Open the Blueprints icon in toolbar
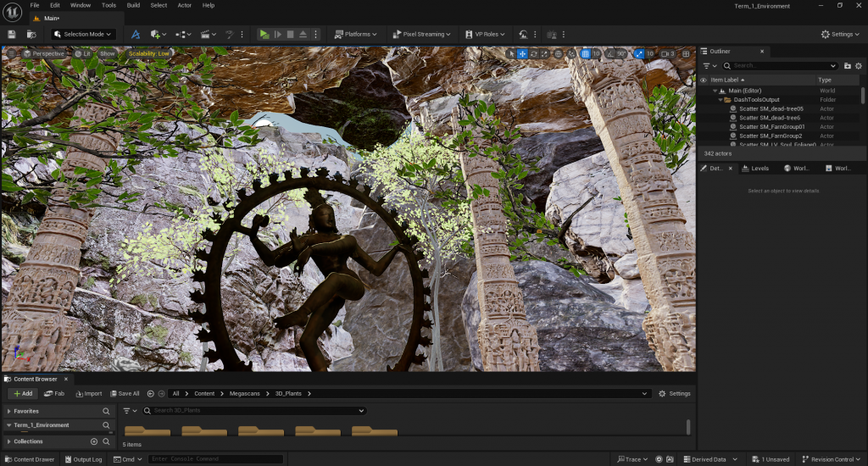Image resolution: width=868 pixels, height=466 pixels. click(183, 34)
